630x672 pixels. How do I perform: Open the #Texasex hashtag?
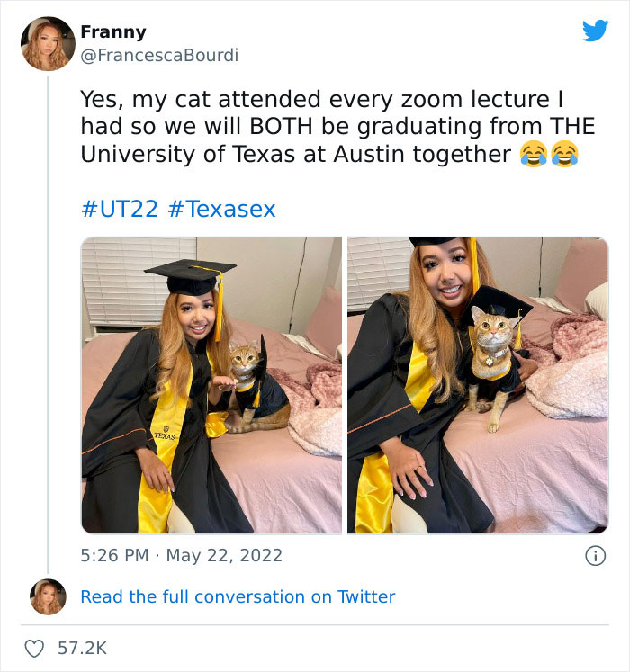221,209
